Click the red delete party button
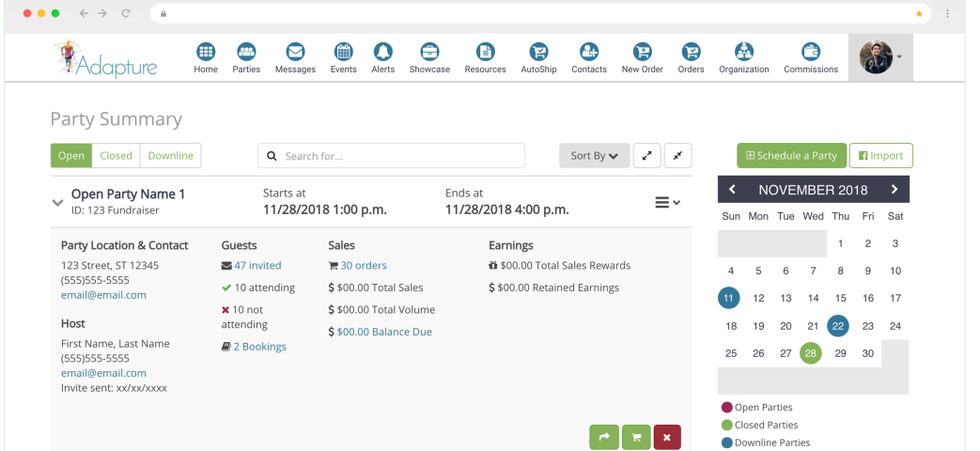 (666, 437)
